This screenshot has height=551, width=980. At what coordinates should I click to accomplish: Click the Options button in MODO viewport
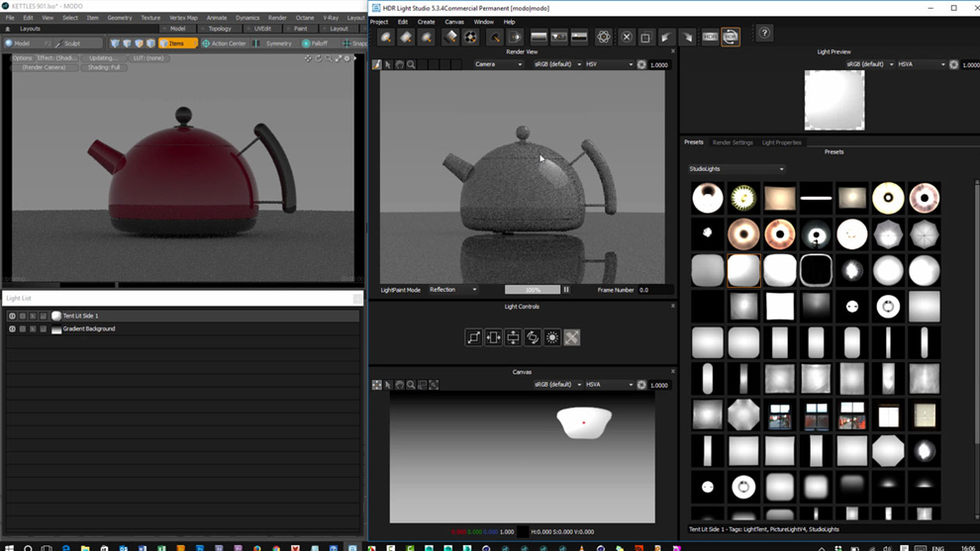22,58
